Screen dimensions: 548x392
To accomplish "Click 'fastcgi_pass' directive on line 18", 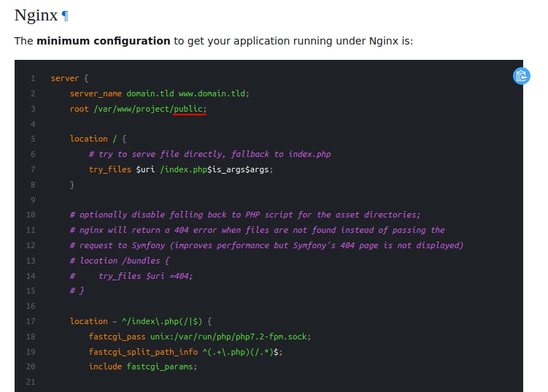I will pos(117,337).
